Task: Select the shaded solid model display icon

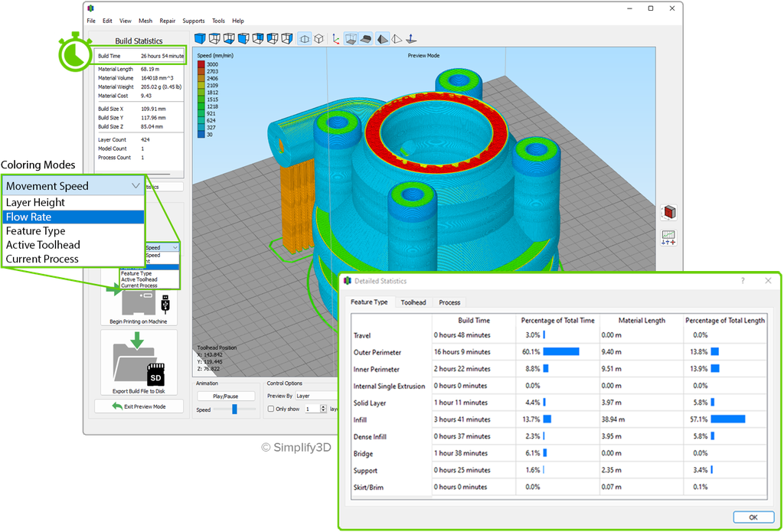Action: coord(382,38)
